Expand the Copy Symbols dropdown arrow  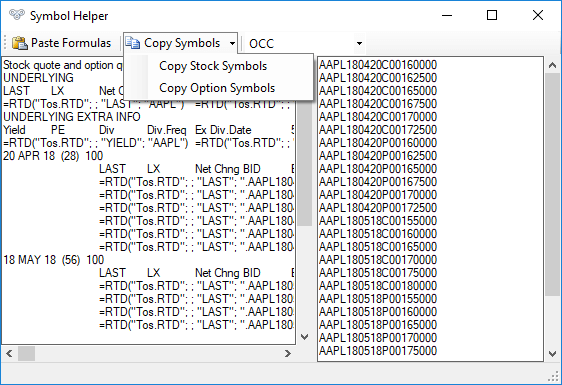click(232, 43)
